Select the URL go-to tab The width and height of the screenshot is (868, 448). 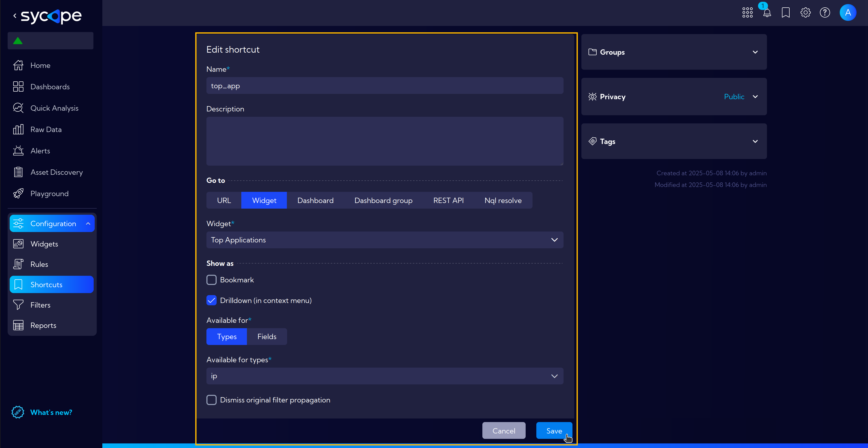pos(224,200)
